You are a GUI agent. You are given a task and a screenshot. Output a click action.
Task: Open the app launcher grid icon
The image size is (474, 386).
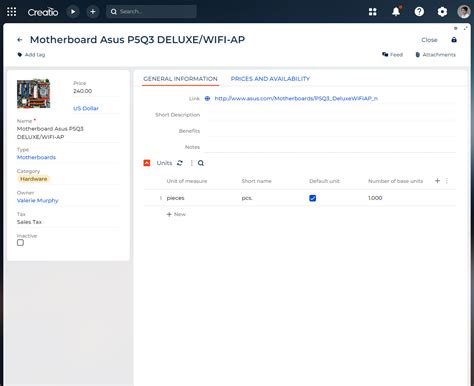[x=12, y=12]
